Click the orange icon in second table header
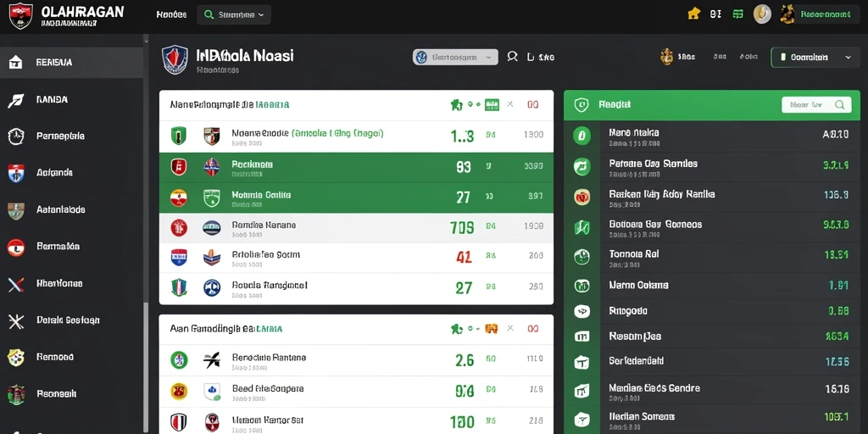This screenshot has width=868, height=434. point(491,329)
